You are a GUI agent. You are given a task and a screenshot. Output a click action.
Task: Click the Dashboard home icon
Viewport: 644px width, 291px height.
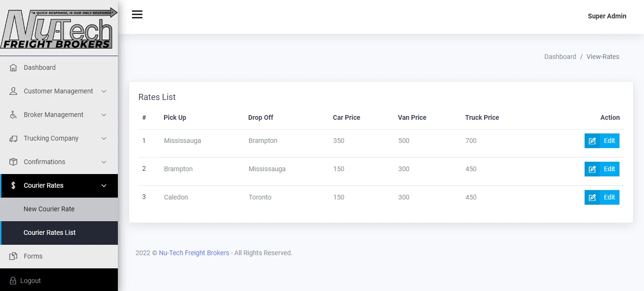13,67
